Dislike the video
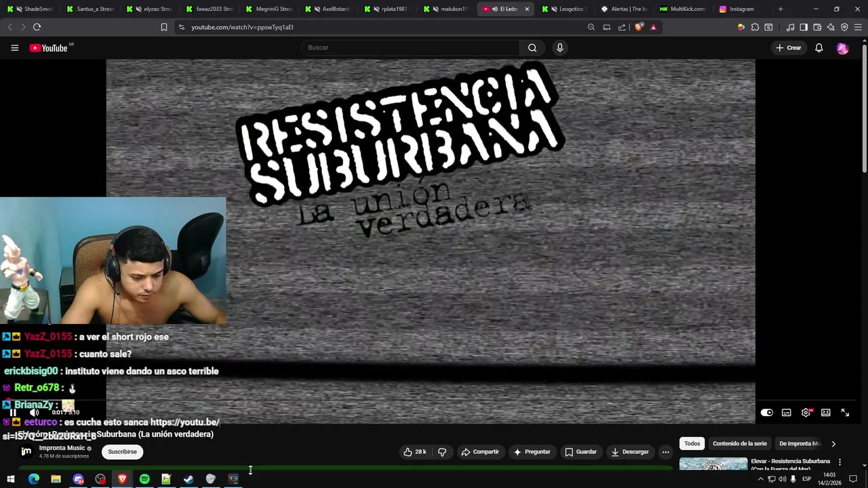 coord(442,451)
